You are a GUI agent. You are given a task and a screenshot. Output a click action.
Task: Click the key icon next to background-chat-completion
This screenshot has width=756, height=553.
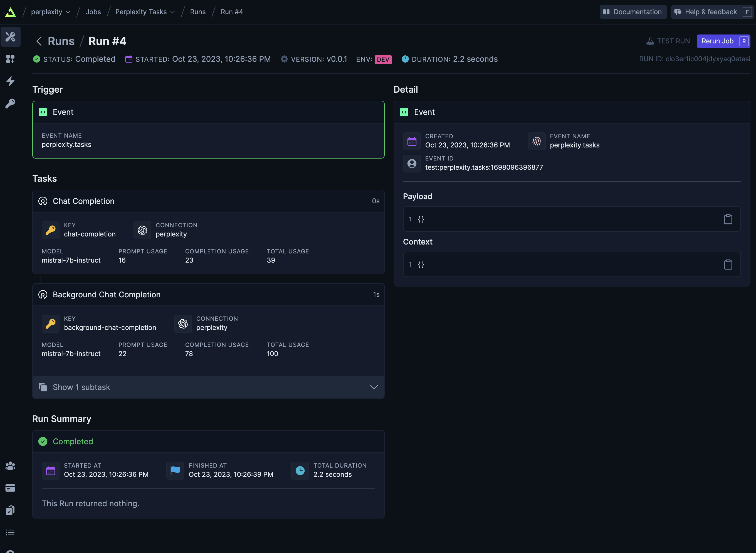51,324
